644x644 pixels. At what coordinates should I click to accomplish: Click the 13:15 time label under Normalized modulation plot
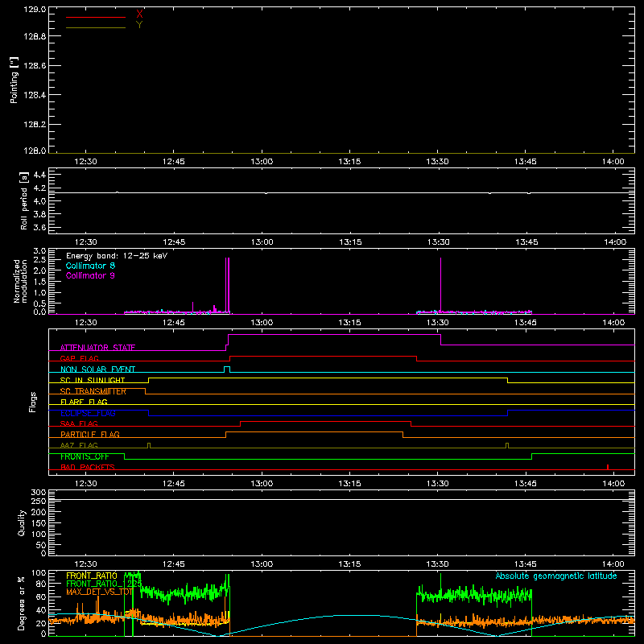pyautogui.click(x=349, y=323)
